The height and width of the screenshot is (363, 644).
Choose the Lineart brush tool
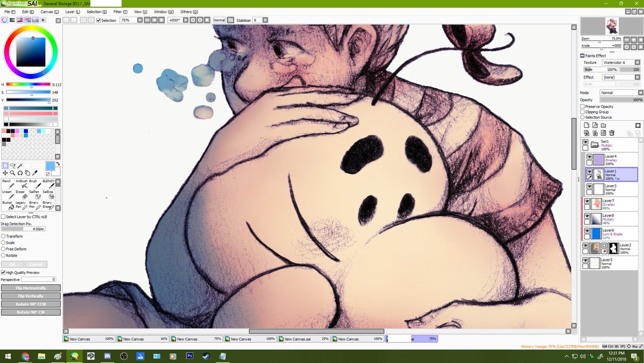point(7,194)
